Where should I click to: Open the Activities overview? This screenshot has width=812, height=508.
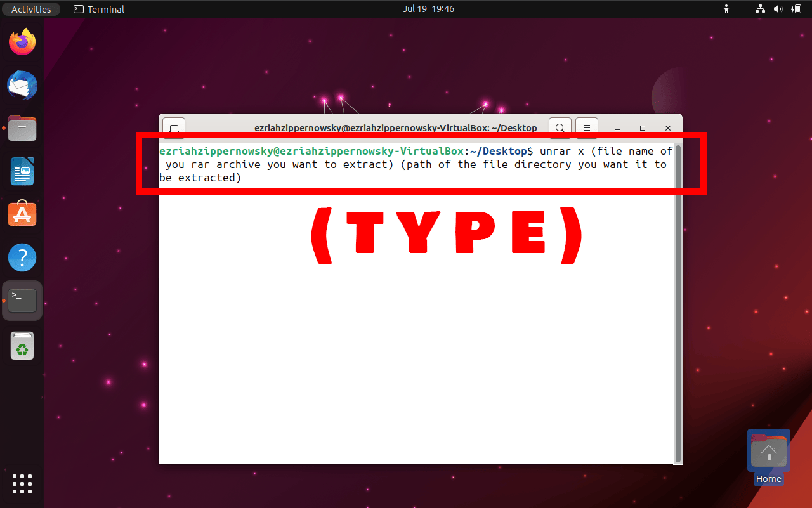[x=31, y=9]
